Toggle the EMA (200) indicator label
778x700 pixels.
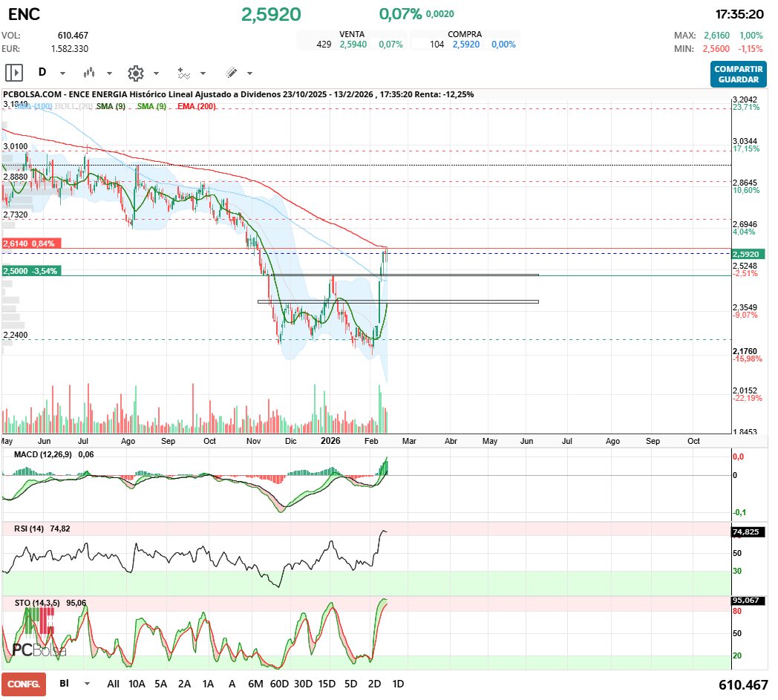coord(197,107)
